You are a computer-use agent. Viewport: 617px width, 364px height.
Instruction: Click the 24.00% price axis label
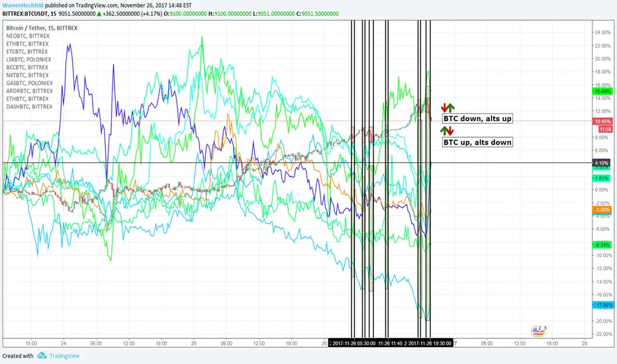(602, 32)
